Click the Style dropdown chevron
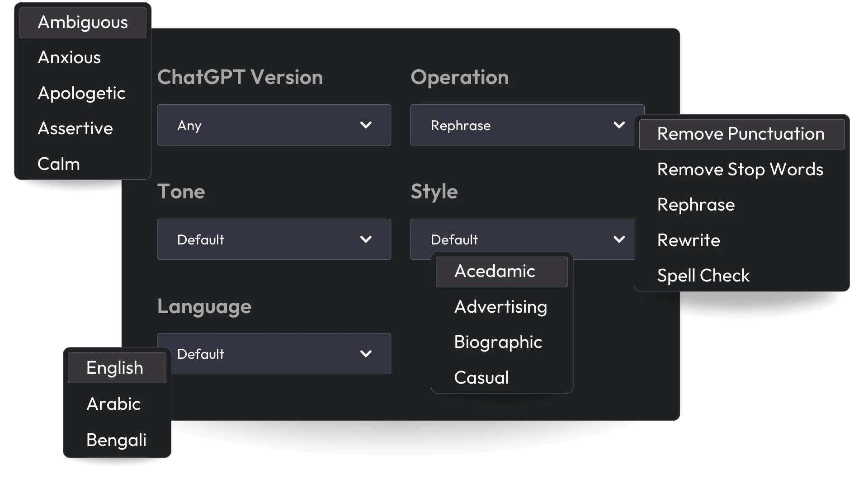This screenshot has height=488, width=868. 619,239
